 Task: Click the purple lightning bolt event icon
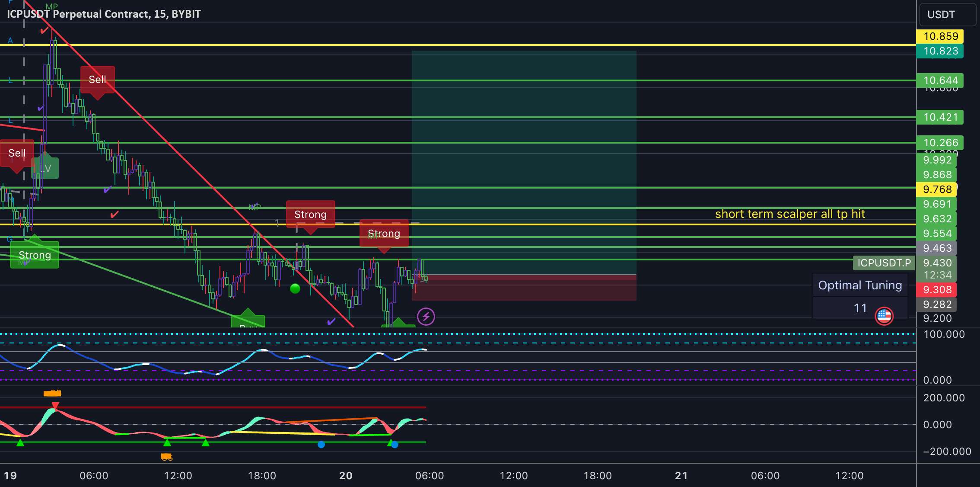point(426,317)
